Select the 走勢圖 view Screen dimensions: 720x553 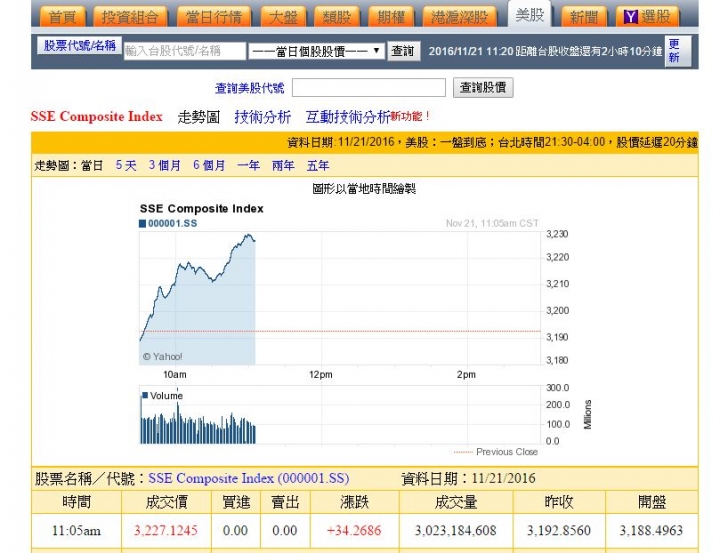point(198,117)
